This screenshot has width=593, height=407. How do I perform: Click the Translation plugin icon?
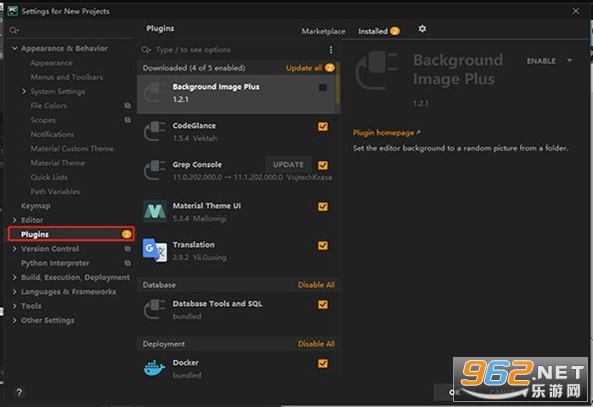click(154, 250)
